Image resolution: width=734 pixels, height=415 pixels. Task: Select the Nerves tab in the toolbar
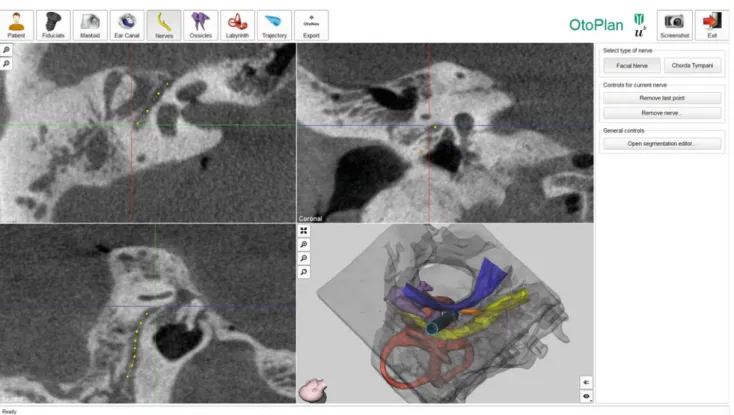pos(164,25)
